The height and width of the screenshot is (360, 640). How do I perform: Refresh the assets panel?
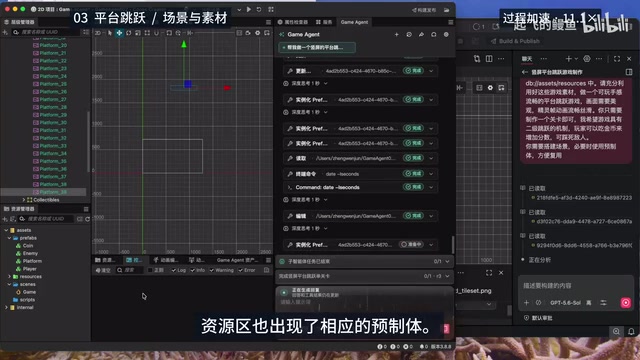tap(87, 219)
